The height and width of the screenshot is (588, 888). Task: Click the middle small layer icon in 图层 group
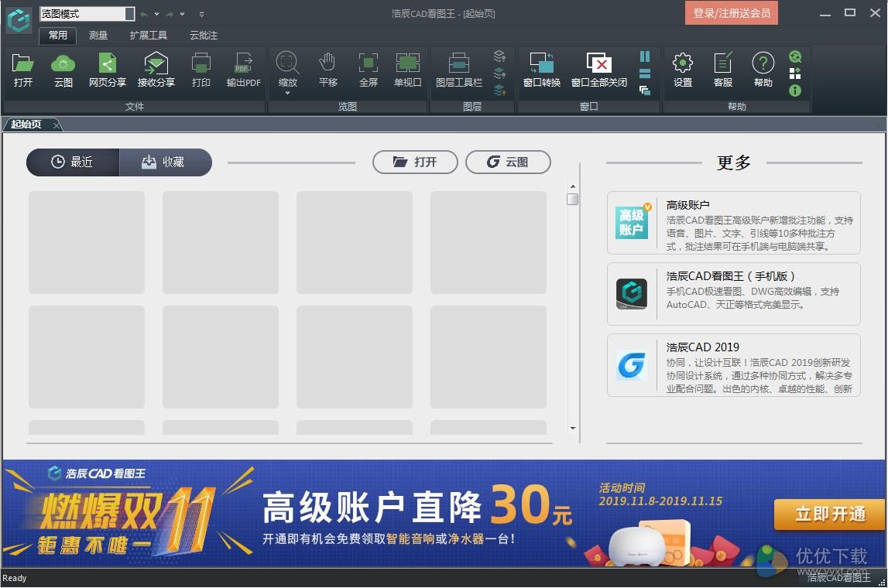coord(499,73)
